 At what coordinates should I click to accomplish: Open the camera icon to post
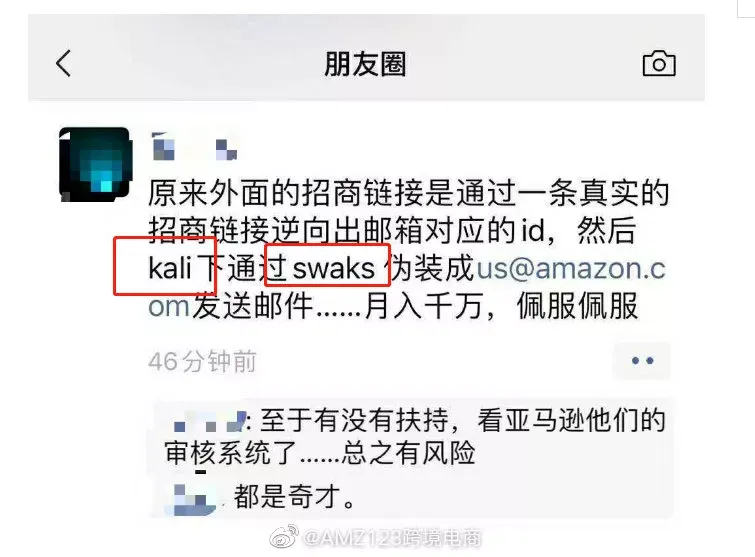coord(659,63)
